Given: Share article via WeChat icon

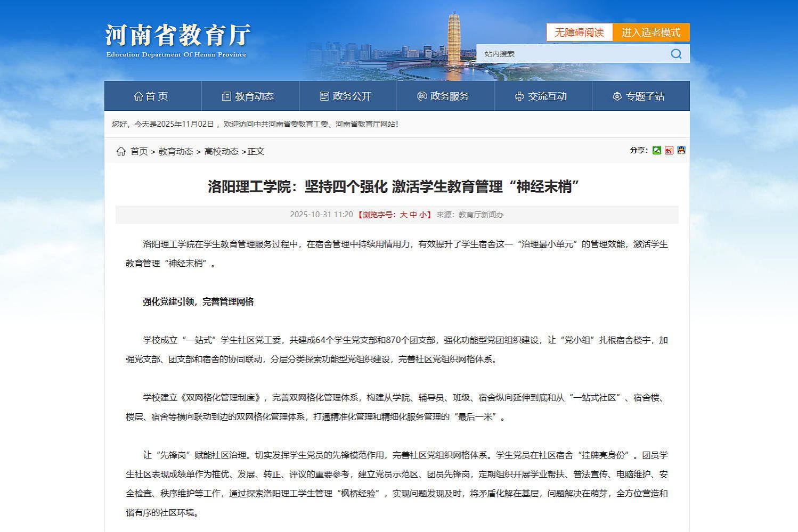Looking at the screenshot, I should tap(656, 151).
